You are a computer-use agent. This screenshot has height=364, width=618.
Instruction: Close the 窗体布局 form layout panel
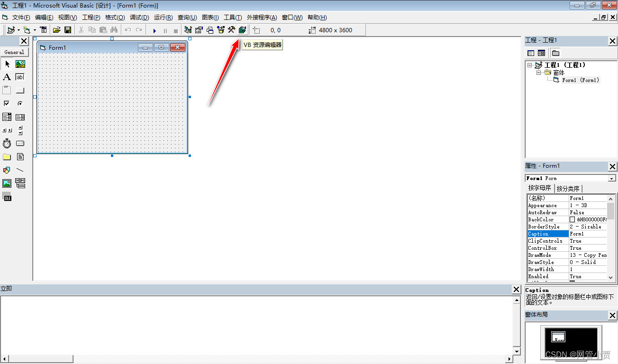(x=613, y=316)
